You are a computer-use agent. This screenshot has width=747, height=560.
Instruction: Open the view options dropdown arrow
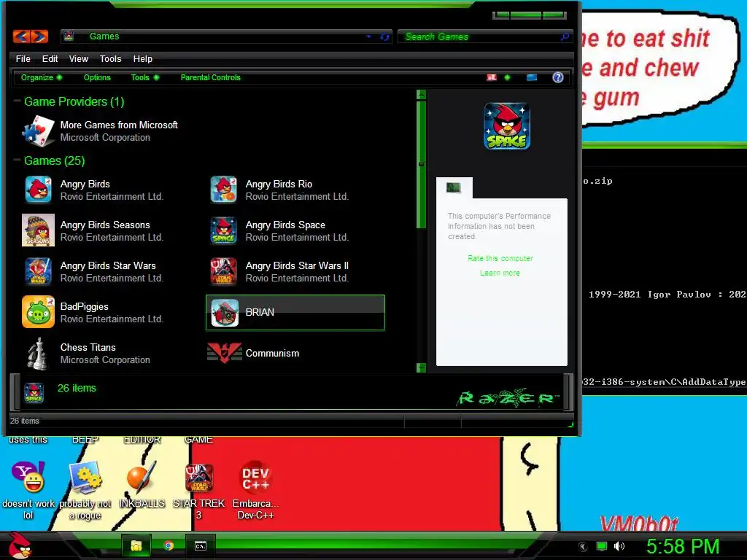(507, 77)
